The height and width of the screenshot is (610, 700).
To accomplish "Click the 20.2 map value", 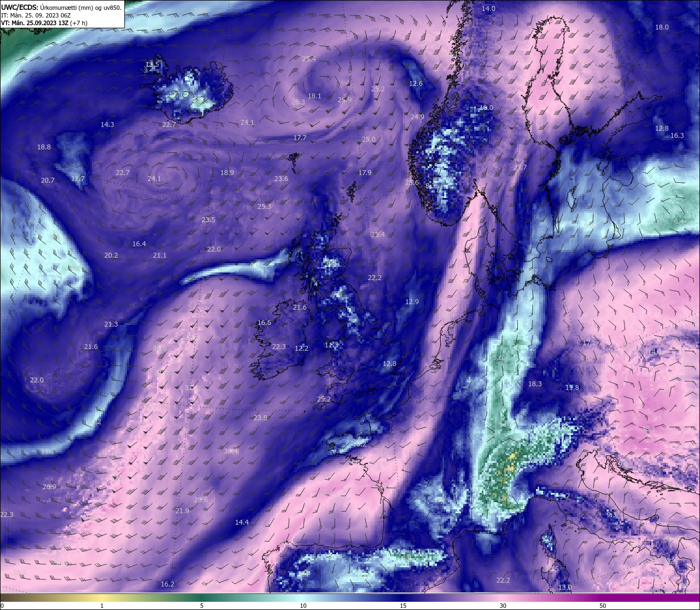I will 111,255.
